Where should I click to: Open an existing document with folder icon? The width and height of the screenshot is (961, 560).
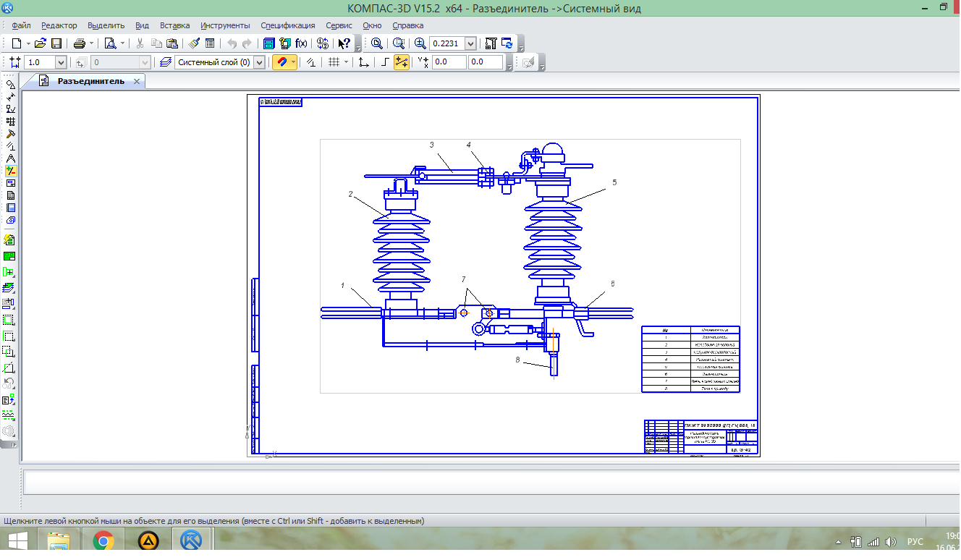coord(41,43)
